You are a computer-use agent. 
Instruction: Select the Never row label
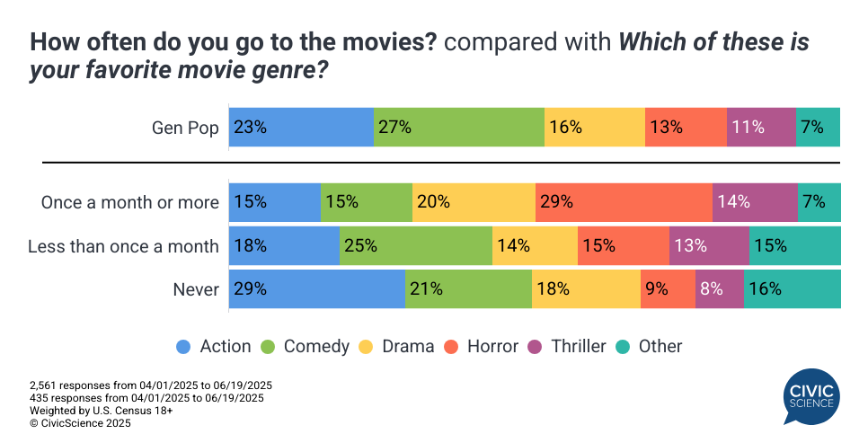click(x=196, y=289)
